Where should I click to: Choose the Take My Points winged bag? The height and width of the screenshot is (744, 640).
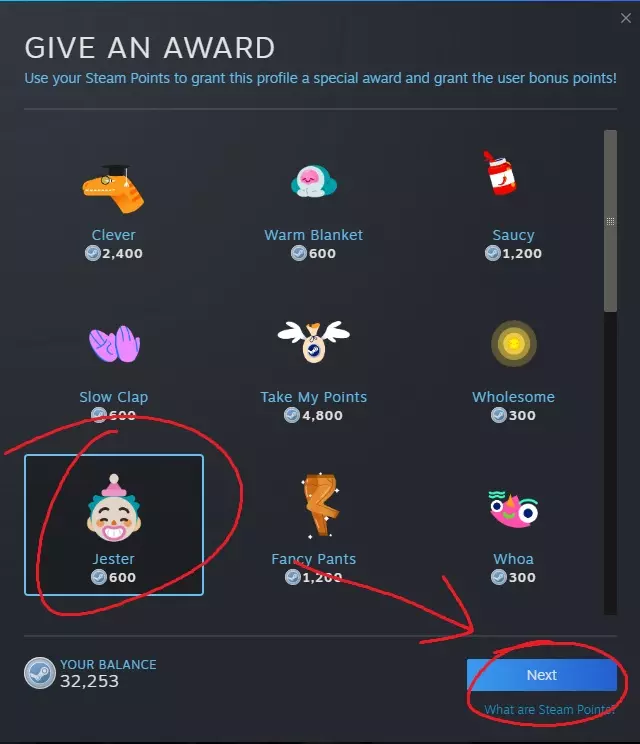pos(314,341)
